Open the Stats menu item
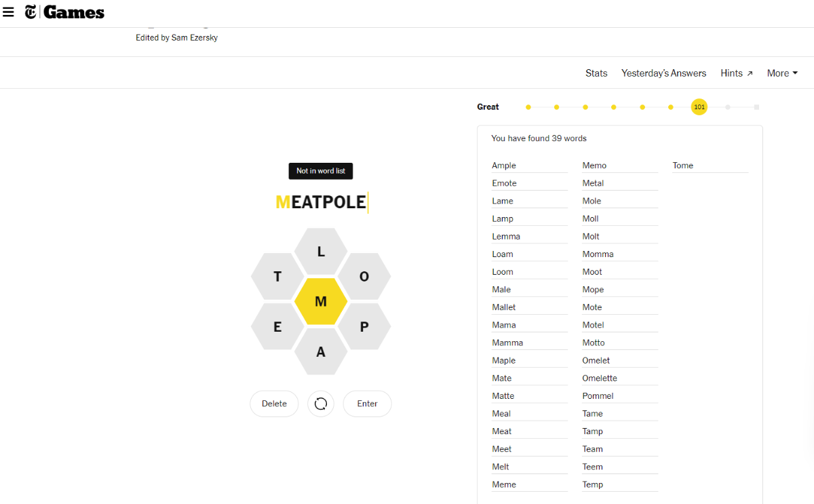 pyautogui.click(x=596, y=73)
